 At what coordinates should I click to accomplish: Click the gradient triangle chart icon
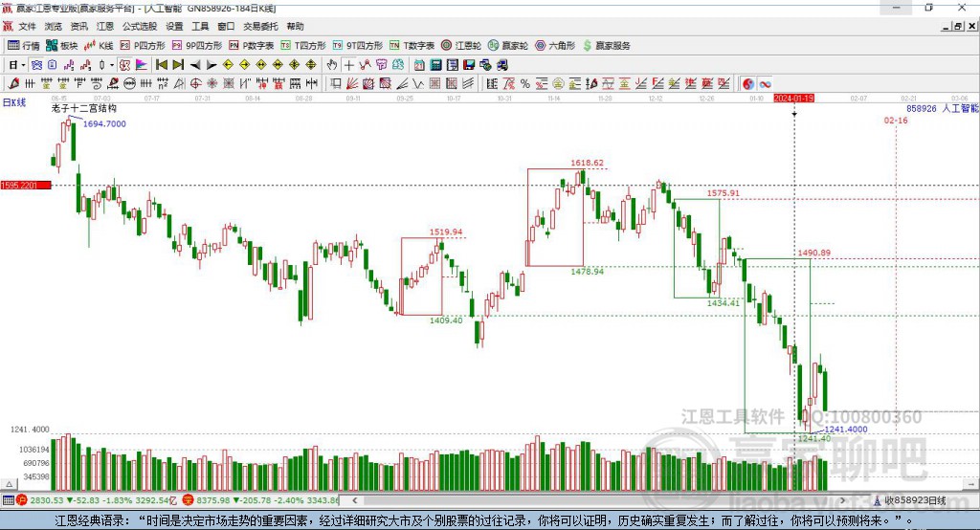tap(142, 65)
